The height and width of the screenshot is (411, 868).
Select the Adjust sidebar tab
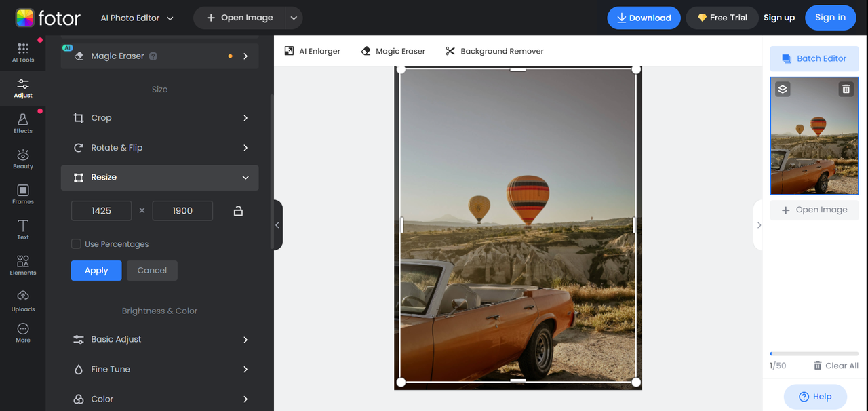pyautogui.click(x=23, y=88)
